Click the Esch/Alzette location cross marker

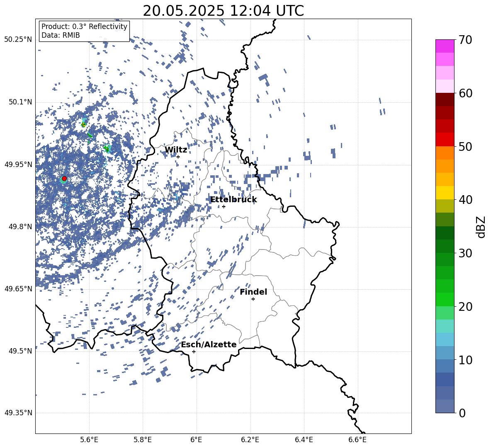(194, 351)
